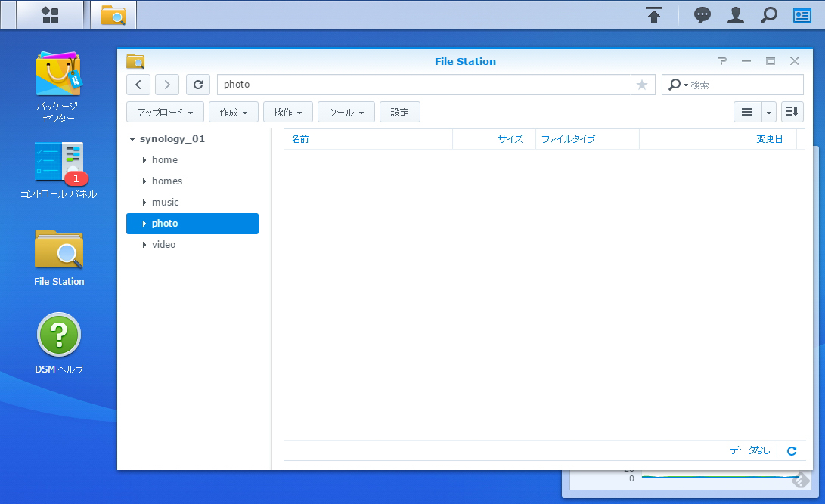825x504 pixels.
Task: Expand the photo folder arrow
Action: [x=144, y=224]
